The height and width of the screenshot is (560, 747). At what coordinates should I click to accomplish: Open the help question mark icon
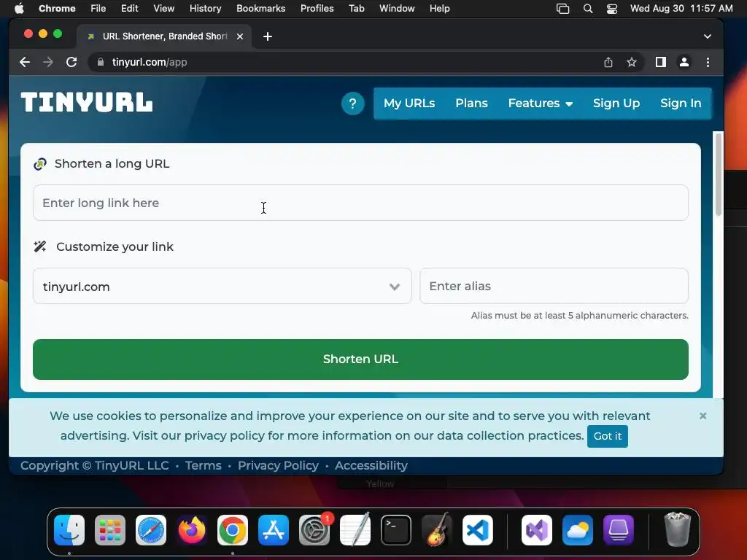pyautogui.click(x=352, y=104)
